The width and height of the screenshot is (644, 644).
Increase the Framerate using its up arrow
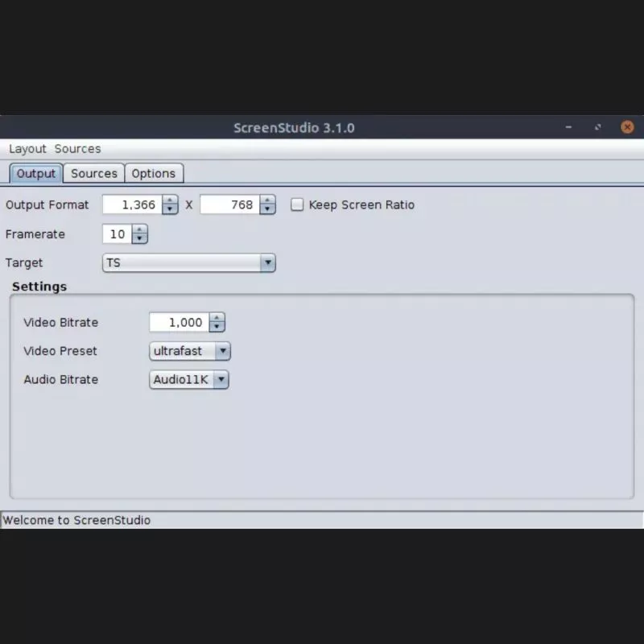(140, 230)
